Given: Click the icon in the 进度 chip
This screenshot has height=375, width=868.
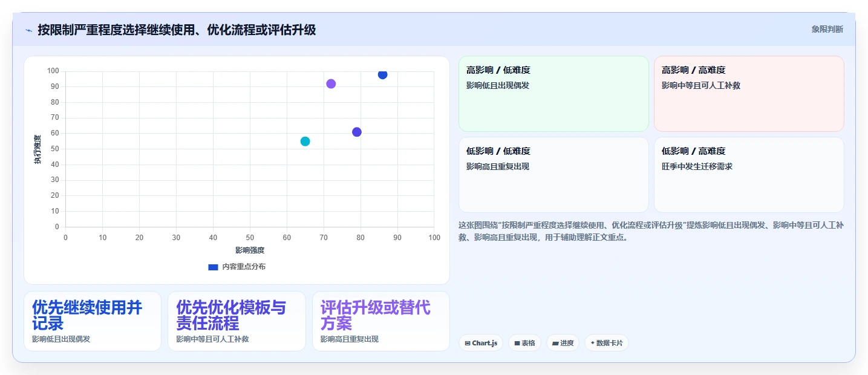Looking at the screenshot, I should pos(555,343).
